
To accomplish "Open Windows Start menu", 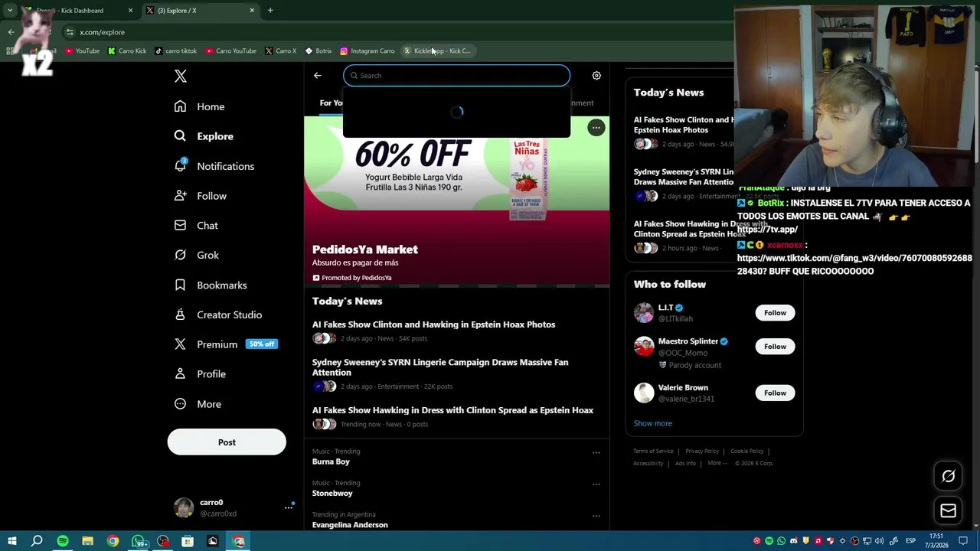I will point(11,541).
